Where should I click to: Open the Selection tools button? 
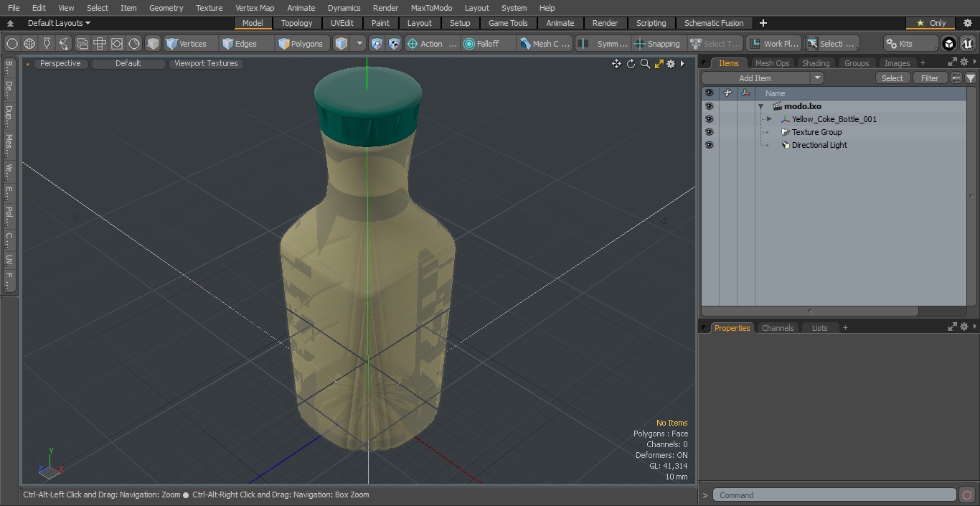pos(831,44)
